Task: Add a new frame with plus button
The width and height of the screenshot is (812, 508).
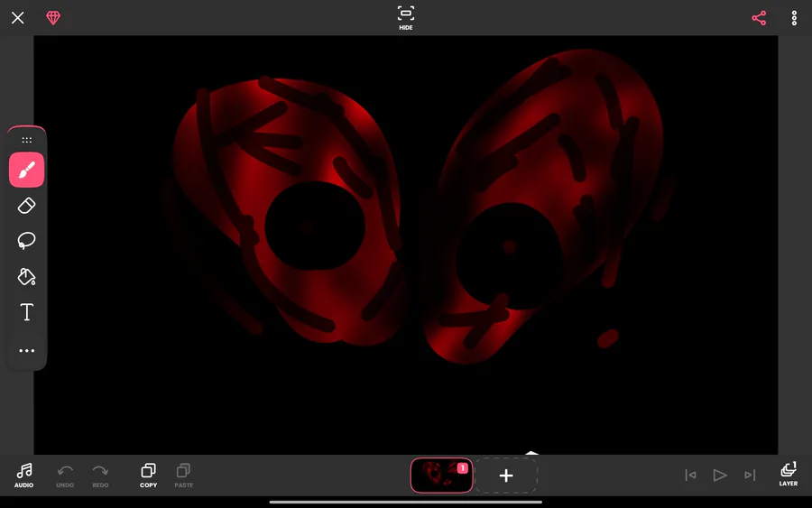Action: click(x=506, y=476)
